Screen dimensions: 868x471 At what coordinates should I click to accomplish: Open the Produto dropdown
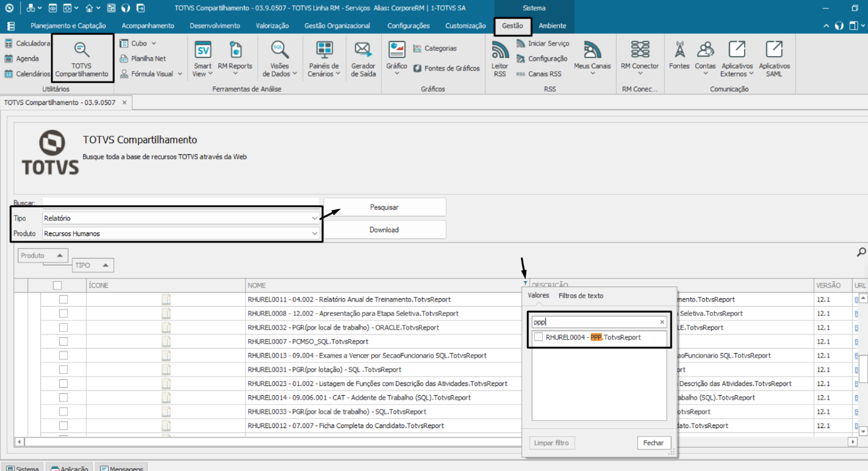click(x=314, y=234)
